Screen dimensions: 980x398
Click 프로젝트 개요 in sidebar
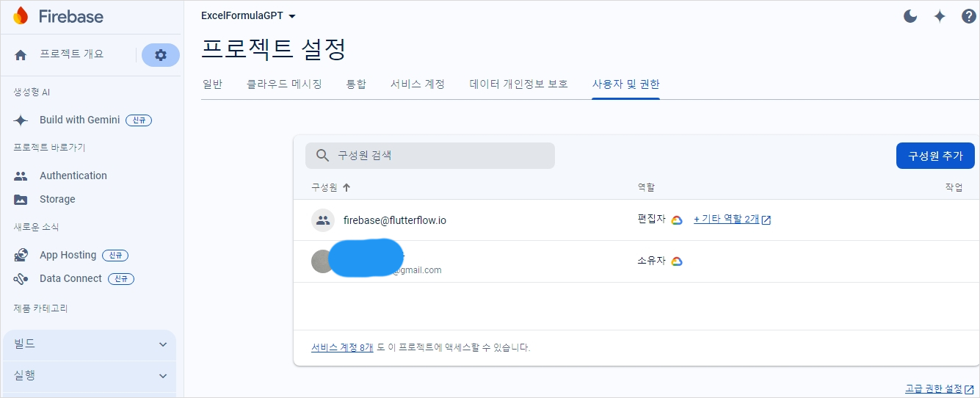pyautogui.click(x=72, y=54)
